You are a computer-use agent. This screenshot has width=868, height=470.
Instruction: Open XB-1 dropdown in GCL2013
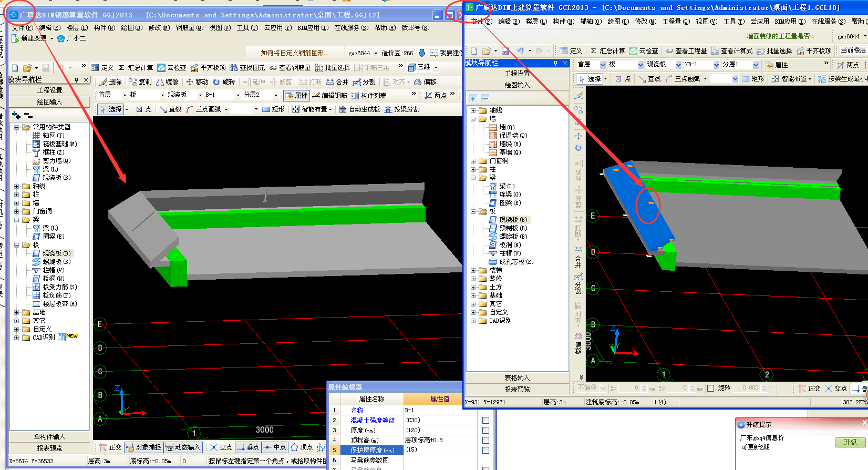(x=716, y=65)
